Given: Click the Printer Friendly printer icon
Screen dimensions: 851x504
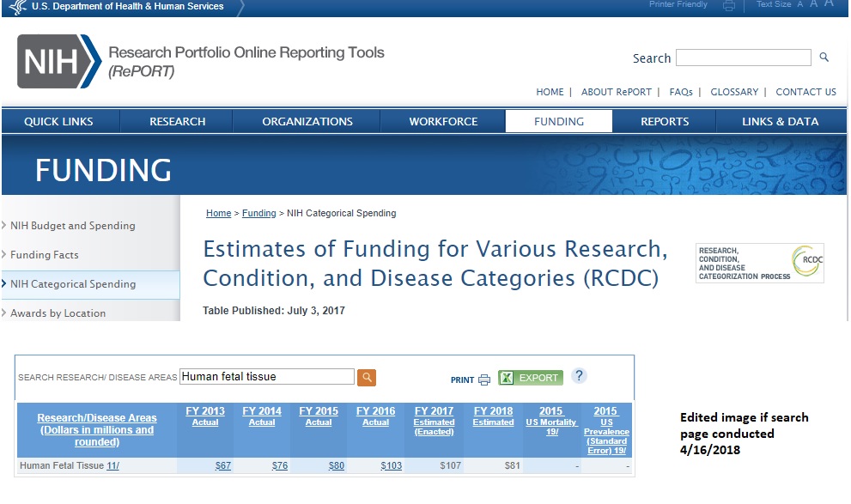Looking at the screenshot, I should (729, 5).
